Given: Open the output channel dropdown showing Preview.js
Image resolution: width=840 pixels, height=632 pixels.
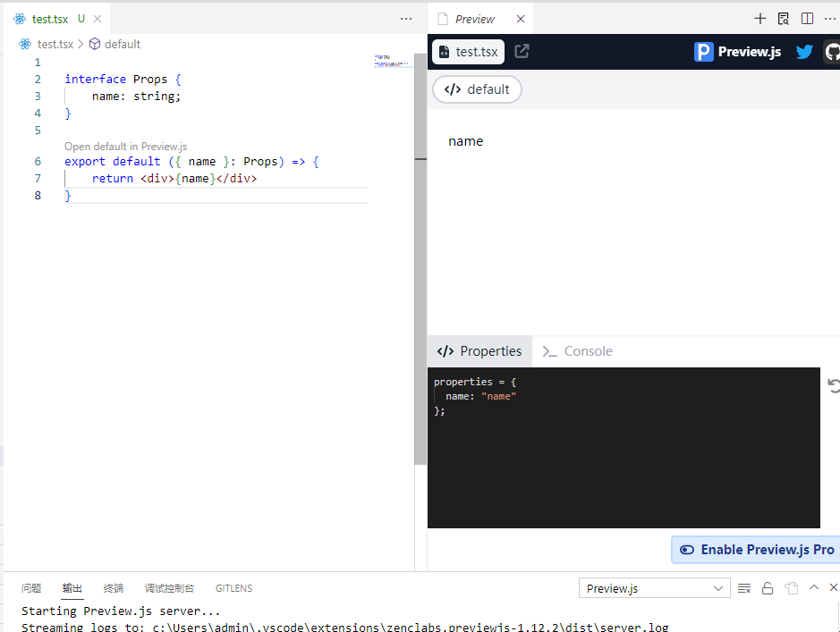Looking at the screenshot, I should (654, 587).
